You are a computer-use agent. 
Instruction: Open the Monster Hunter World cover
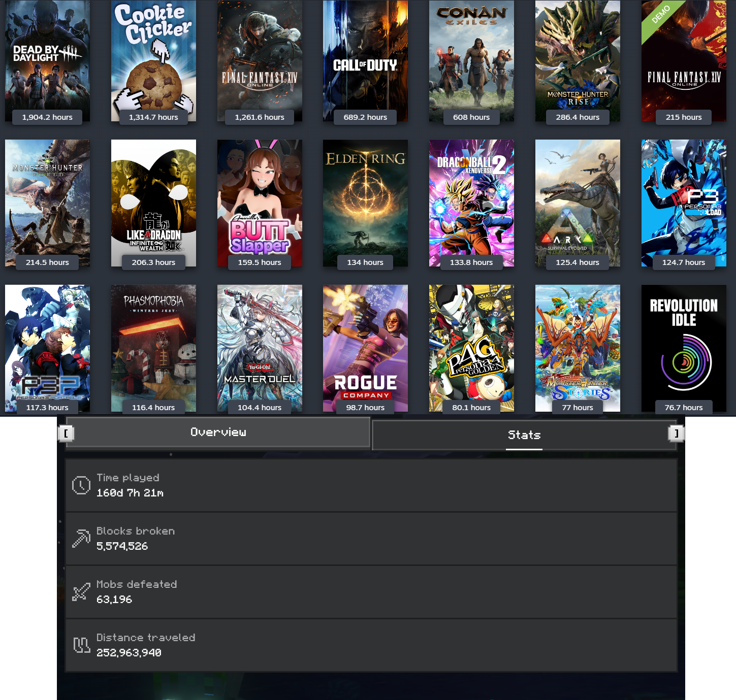pos(47,203)
